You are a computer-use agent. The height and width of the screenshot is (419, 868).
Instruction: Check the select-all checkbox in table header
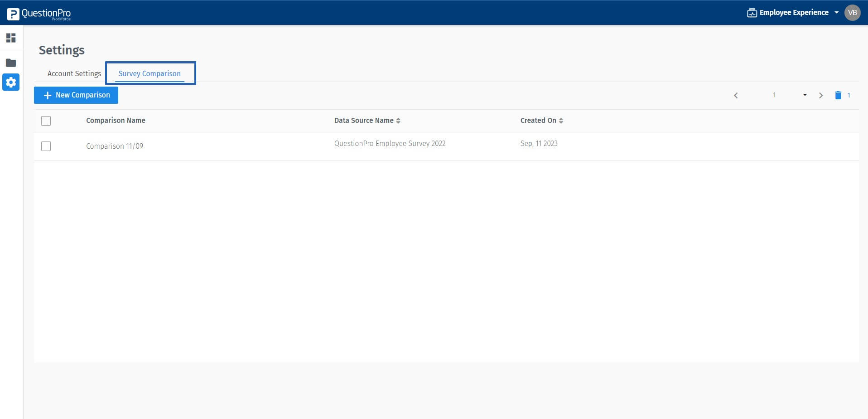pyautogui.click(x=46, y=121)
